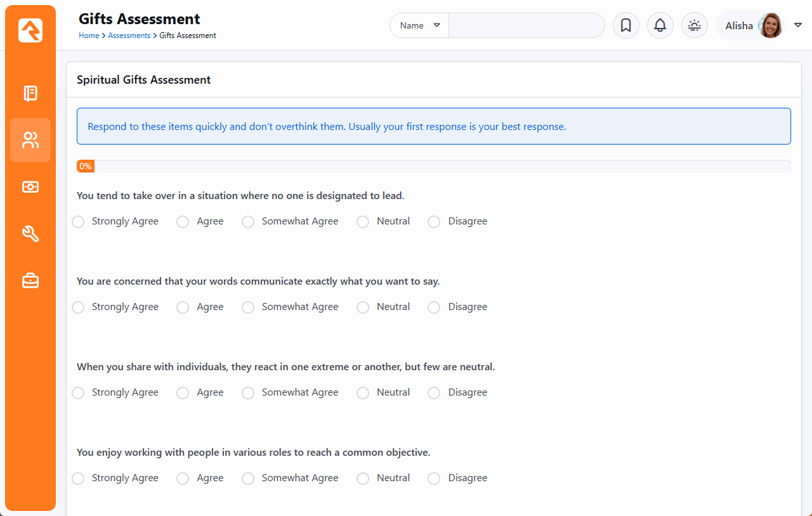Click Alisha's profile photo

pyautogui.click(x=771, y=25)
